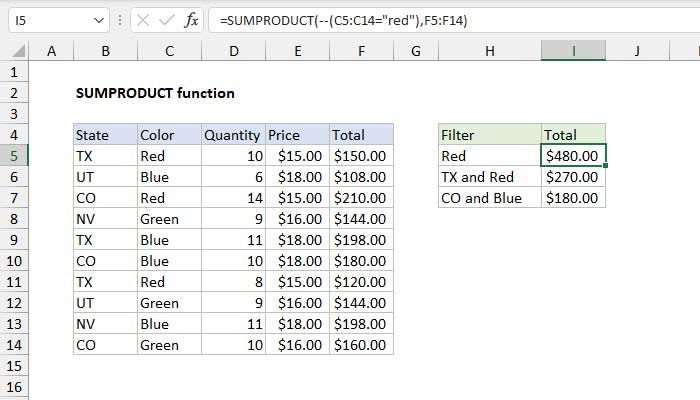Click the $16.00 price in row 14
This screenshot has height=400, width=700.
coord(297,345)
